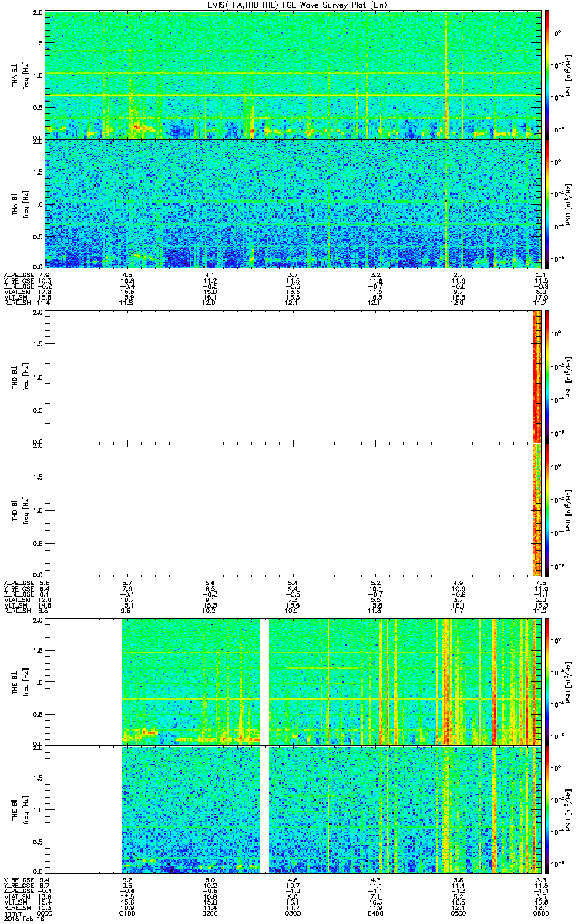Select the THA BII spectrogram panel
This screenshot has width=578, height=924.
pyautogui.click(x=293, y=203)
